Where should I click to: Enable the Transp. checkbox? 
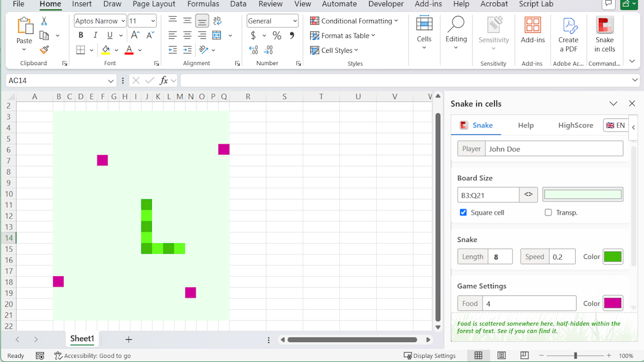(548, 213)
